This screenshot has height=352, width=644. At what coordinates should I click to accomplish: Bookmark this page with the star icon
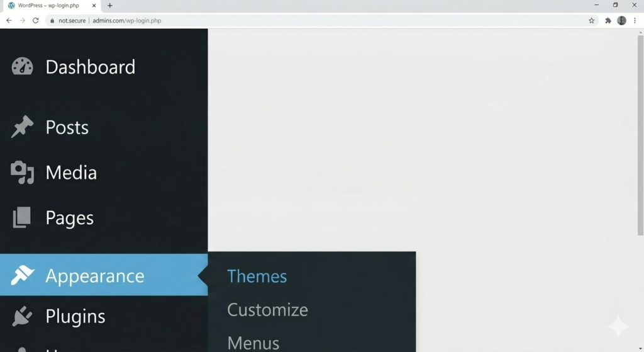[591, 21]
